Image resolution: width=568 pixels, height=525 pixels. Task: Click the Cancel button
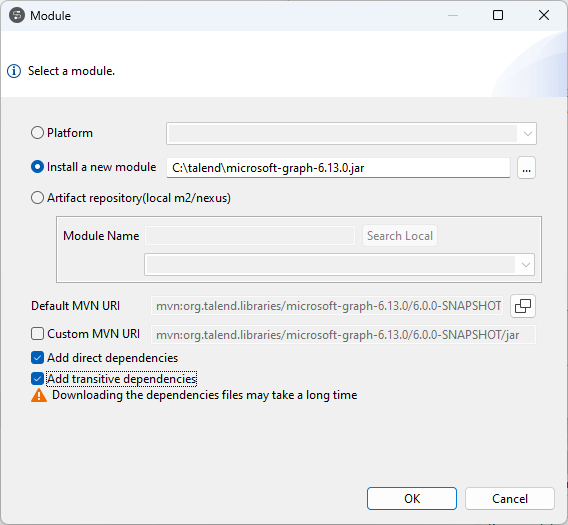pyautogui.click(x=510, y=499)
